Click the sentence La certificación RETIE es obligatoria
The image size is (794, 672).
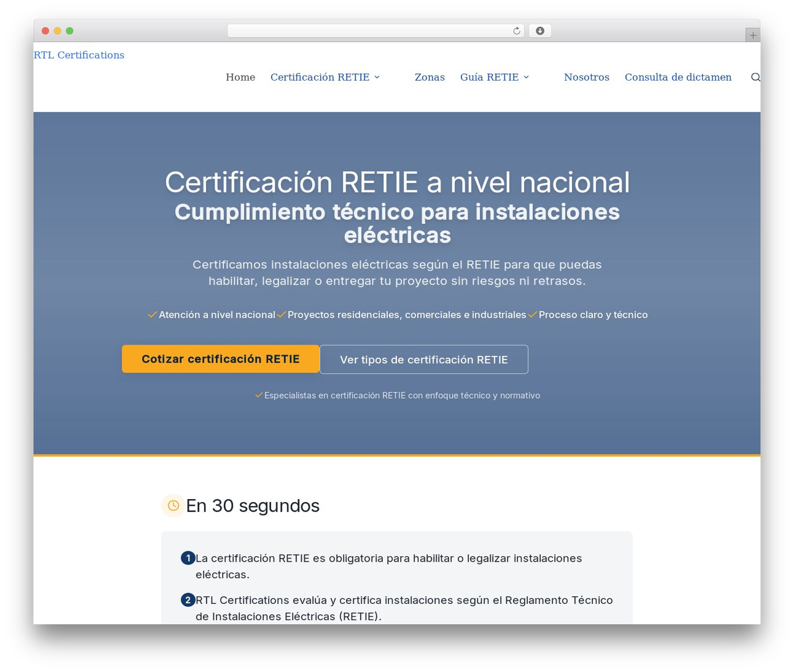pos(389,566)
